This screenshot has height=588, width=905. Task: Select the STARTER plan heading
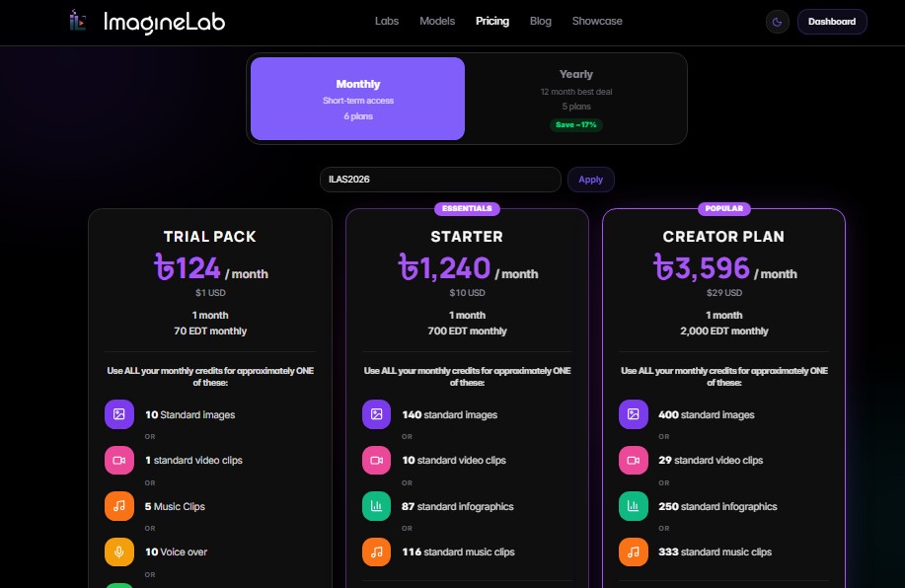pyautogui.click(x=467, y=237)
